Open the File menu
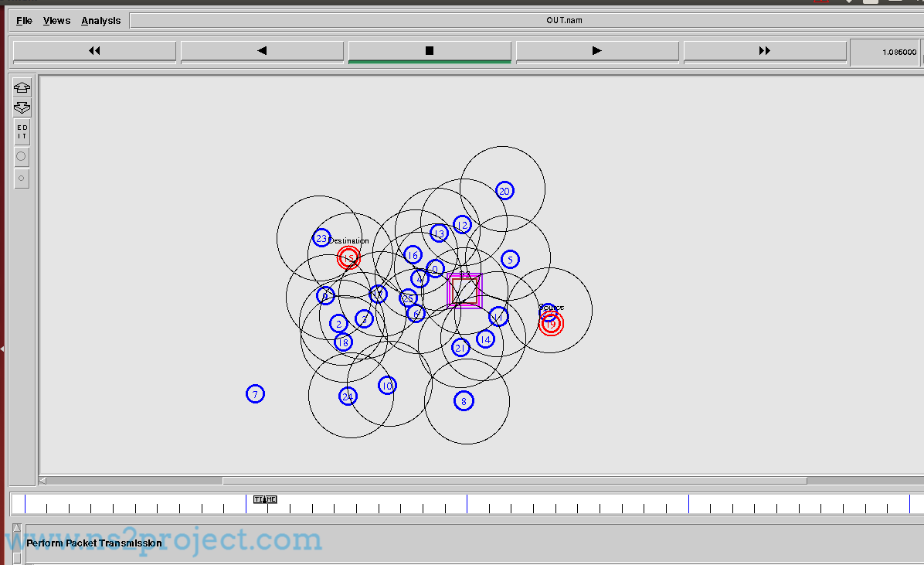 click(24, 21)
